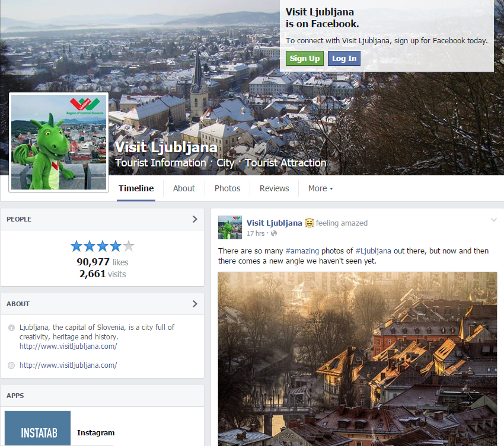Switch to the About tab
The image size is (504, 446).
(184, 188)
